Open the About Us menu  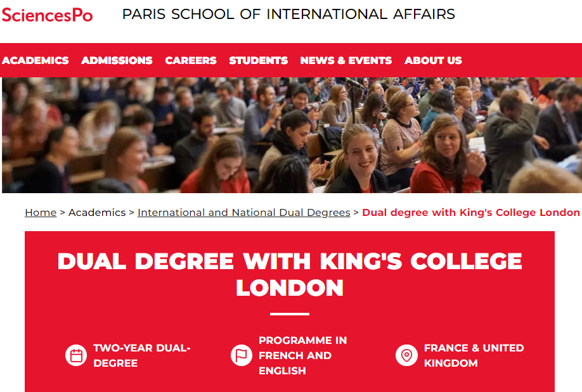tap(432, 60)
